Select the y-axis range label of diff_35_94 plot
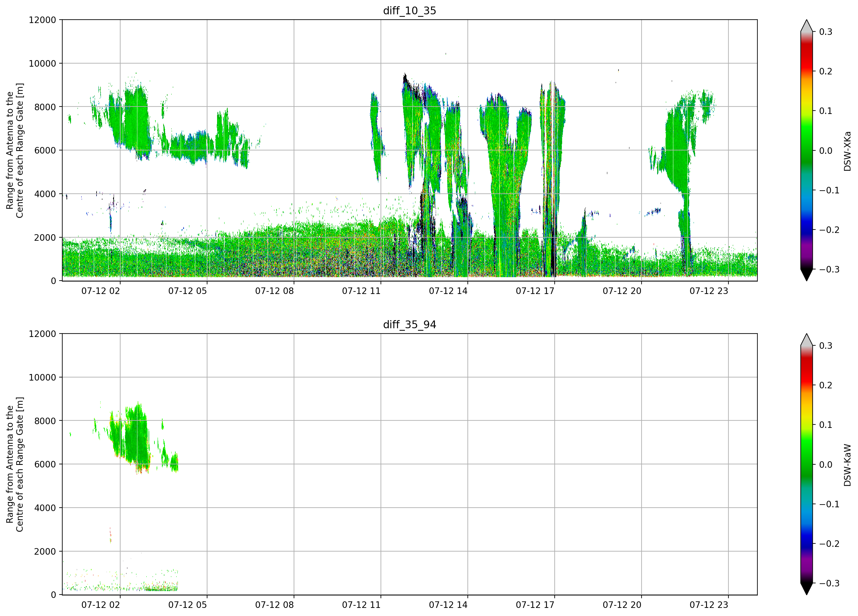Image resolution: width=858 pixels, height=616 pixels. pyautogui.click(x=15, y=464)
